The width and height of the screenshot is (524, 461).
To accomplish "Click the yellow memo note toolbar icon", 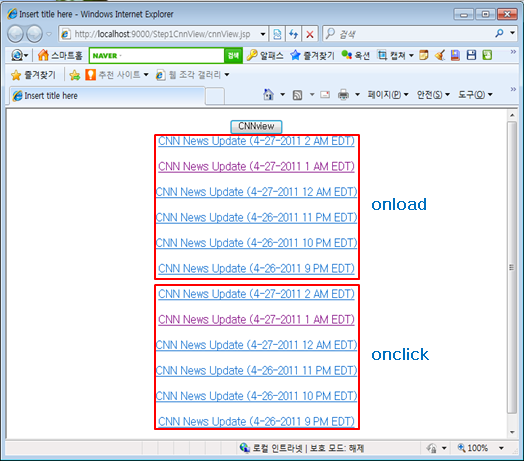I will coord(424,55).
